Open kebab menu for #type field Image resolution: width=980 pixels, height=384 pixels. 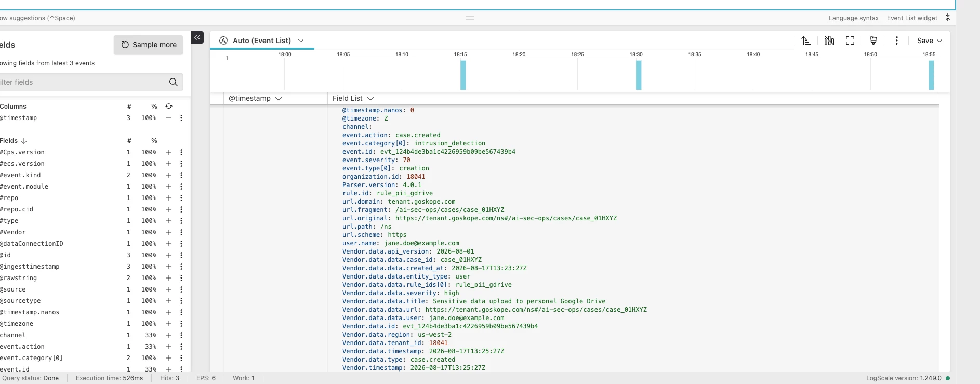pyautogui.click(x=181, y=221)
